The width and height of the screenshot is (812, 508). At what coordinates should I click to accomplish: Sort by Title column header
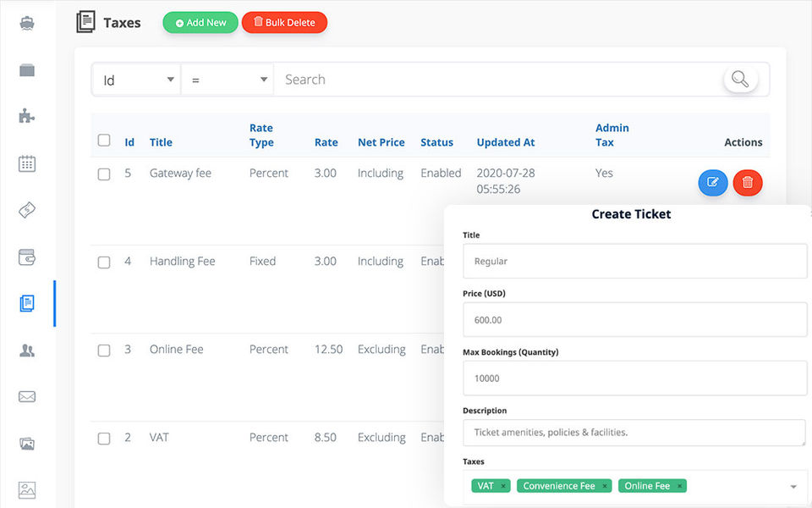click(x=161, y=142)
